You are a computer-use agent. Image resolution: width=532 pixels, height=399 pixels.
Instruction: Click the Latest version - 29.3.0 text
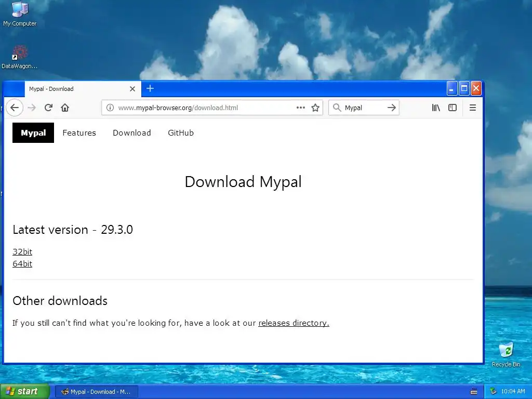pos(73,230)
